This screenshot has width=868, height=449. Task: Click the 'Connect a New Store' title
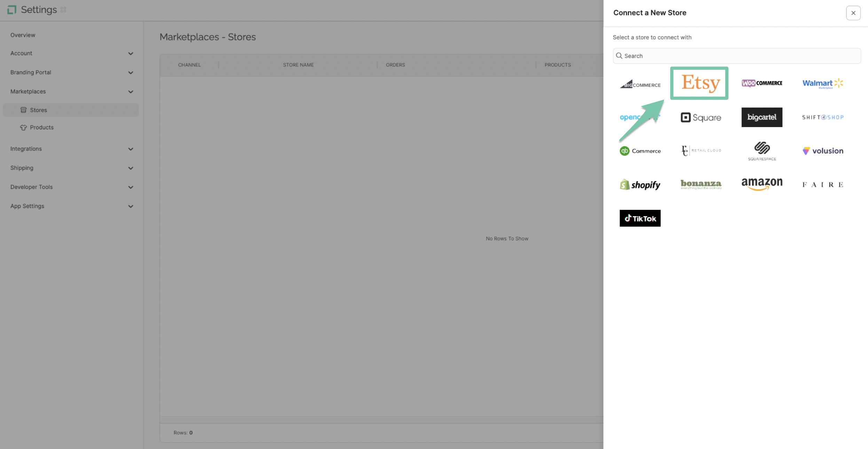pyautogui.click(x=650, y=13)
